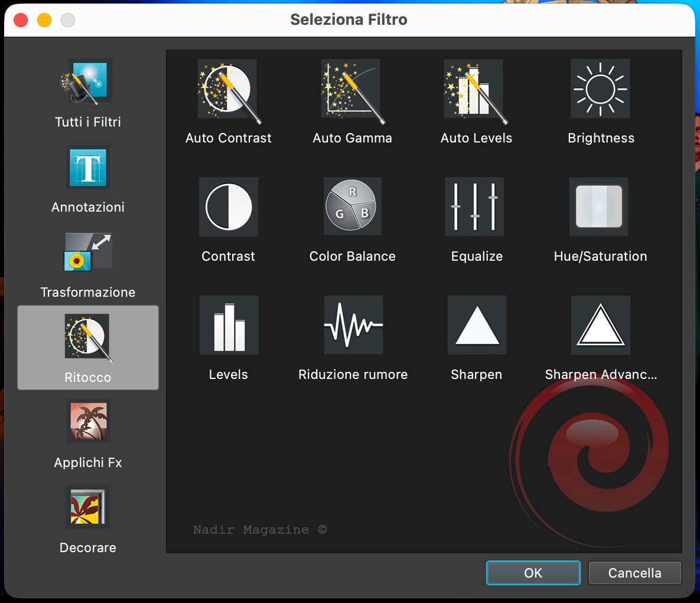Select the Sharpen solid triangle filter
The width and height of the screenshot is (700, 603).
point(476,326)
